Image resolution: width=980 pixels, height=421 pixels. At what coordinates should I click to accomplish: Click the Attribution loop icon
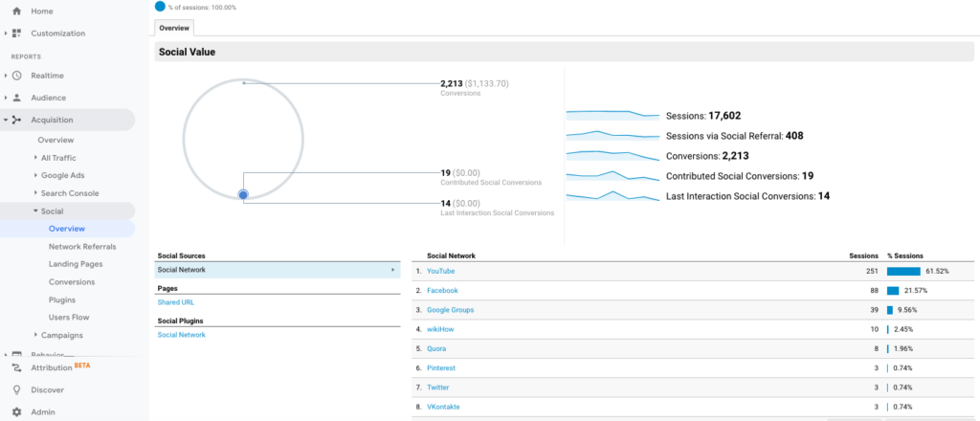pos(16,367)
